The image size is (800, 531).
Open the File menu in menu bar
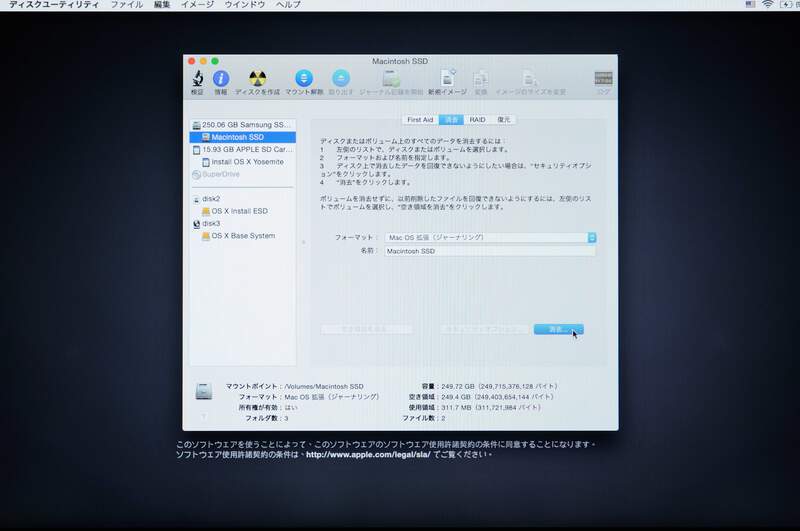[127, 5]
